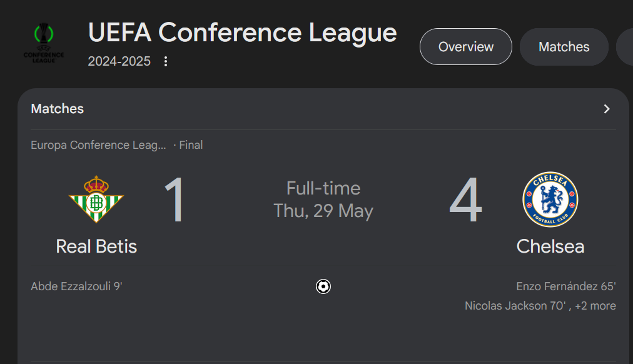Click Enzo Fernández 65' goal entry
This screenshot has width=633, height=364.
566,286
